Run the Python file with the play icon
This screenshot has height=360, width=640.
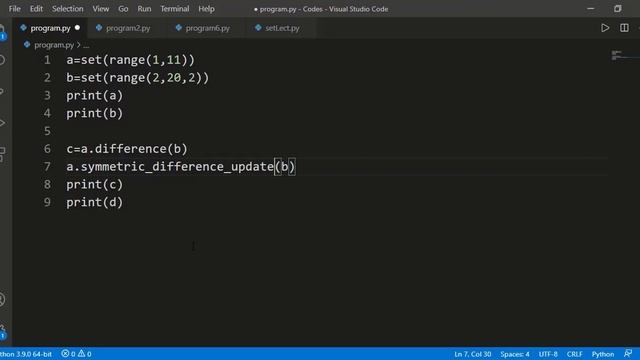pyautogui.click(x=605, y=28)
